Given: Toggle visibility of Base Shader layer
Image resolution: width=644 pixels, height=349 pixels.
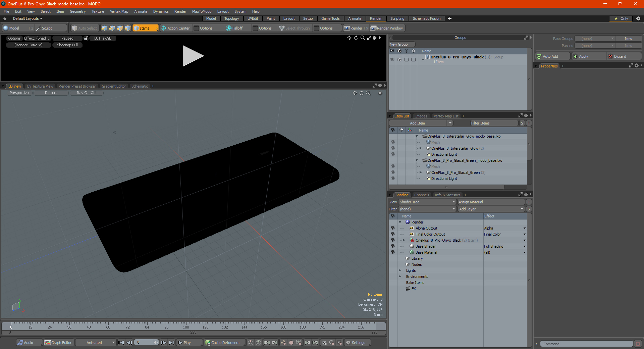Looking at the screenshot, I should click(392, 246).
